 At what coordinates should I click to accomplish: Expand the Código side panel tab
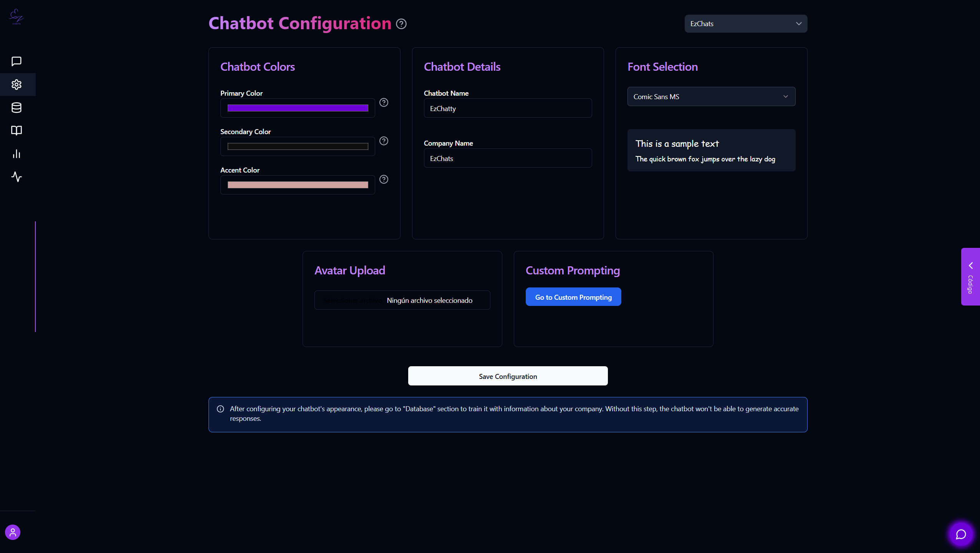(x=970, y=277)
